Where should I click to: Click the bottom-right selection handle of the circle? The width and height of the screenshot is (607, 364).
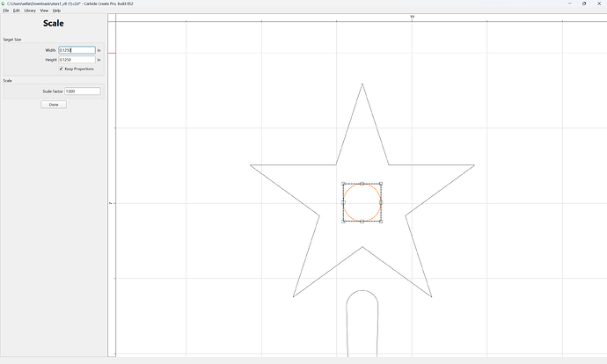(381, 222)
